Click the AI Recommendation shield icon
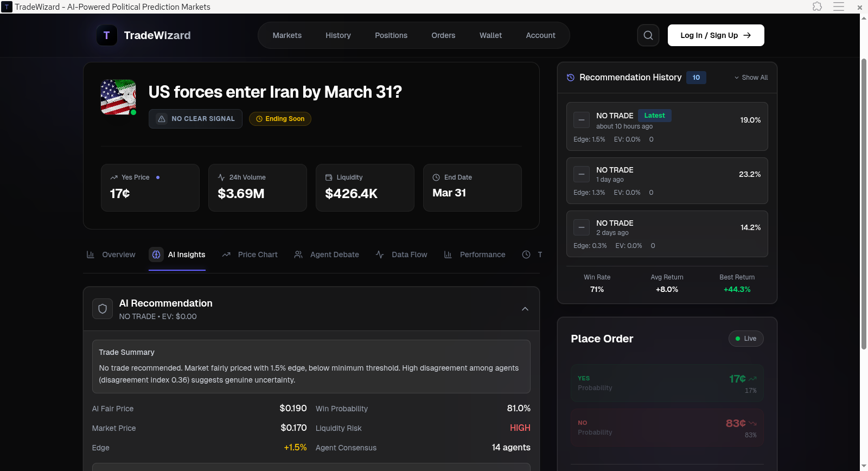This screenshot has width=868, height=471. pos(103,309)
